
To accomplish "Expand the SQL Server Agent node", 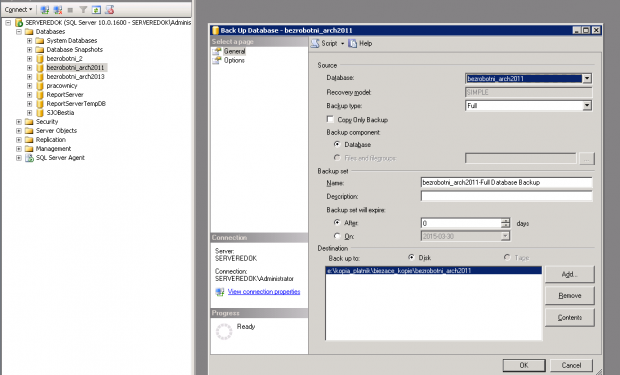I will 19,158.
